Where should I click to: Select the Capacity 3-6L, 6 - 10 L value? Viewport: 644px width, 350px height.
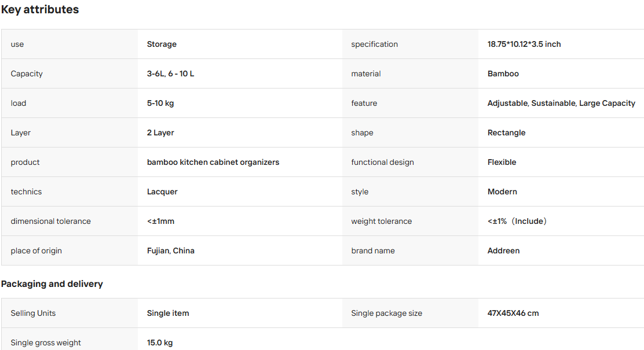pos(170,73)
